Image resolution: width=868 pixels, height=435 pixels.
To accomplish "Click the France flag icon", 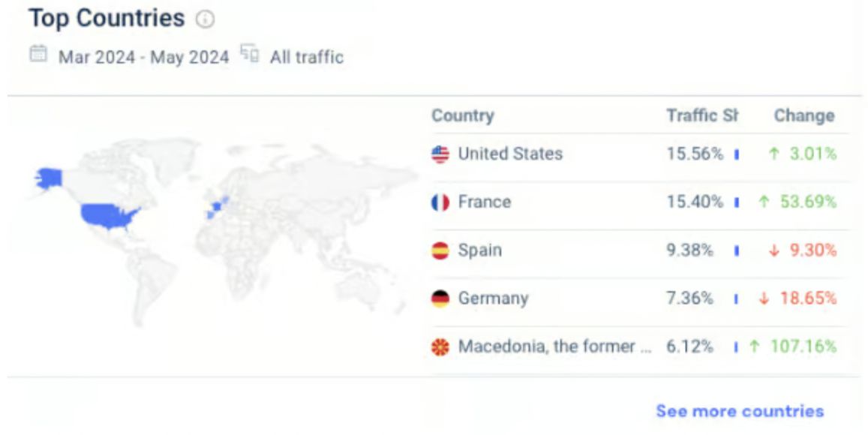I will coord(440,202).
